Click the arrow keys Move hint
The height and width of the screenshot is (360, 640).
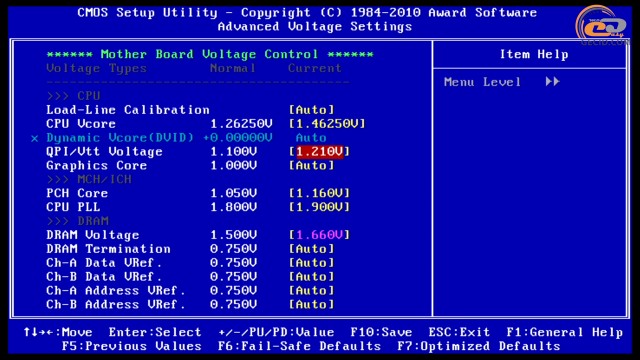pos(58,332)
